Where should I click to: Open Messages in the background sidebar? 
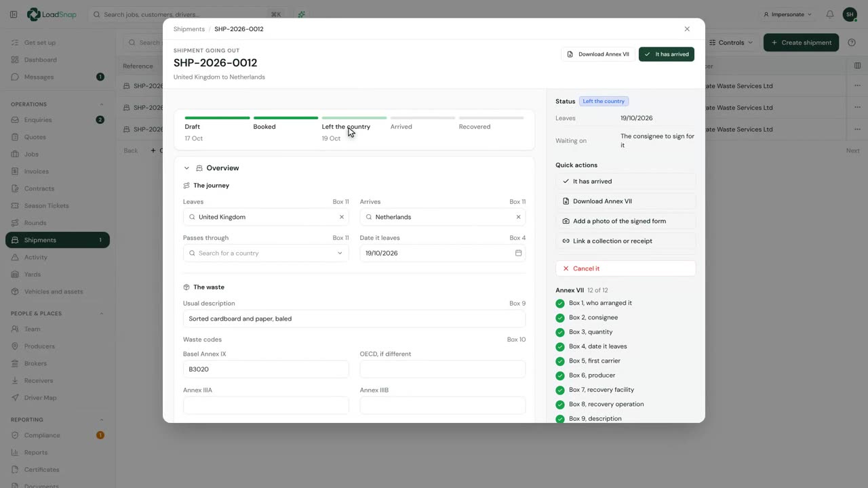point(58,77)
